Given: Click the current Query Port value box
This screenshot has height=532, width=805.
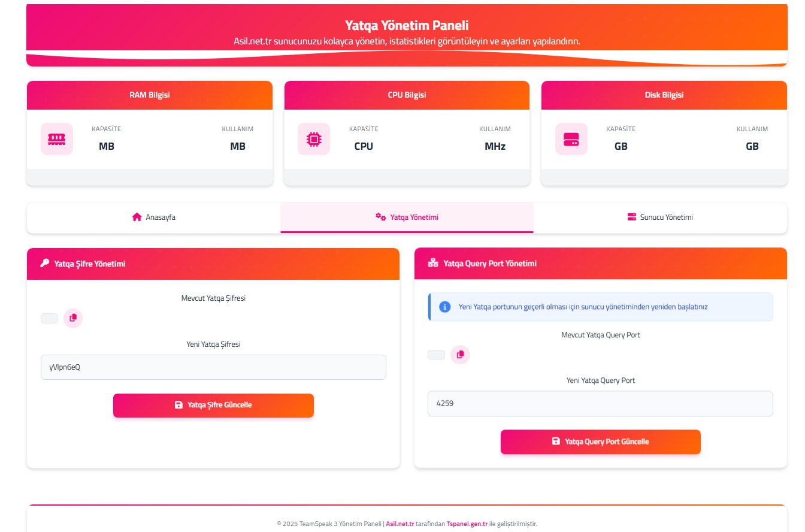Looking at the screenshot, I should pyautogui.click(x=436, y=355).
